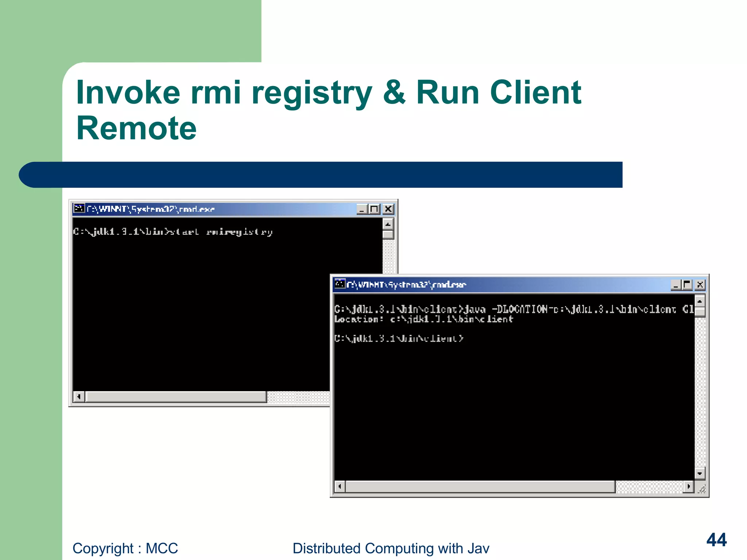Click the rmiregistry window's horizontal scrollbar thumb
Screen dimensions: 747x560
click(176, 397)
